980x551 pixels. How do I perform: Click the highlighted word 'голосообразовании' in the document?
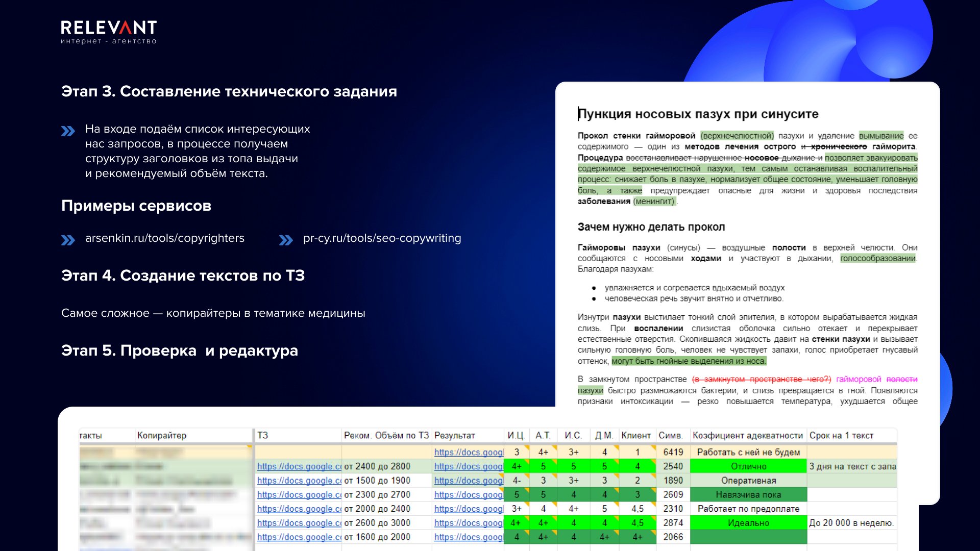click(877, 259)
